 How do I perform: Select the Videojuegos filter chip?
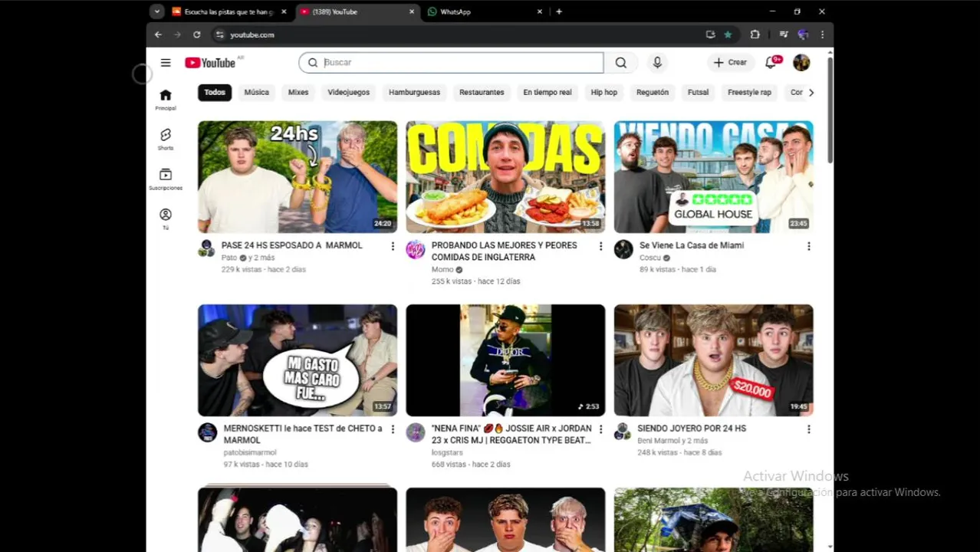[x=349, y=92]
